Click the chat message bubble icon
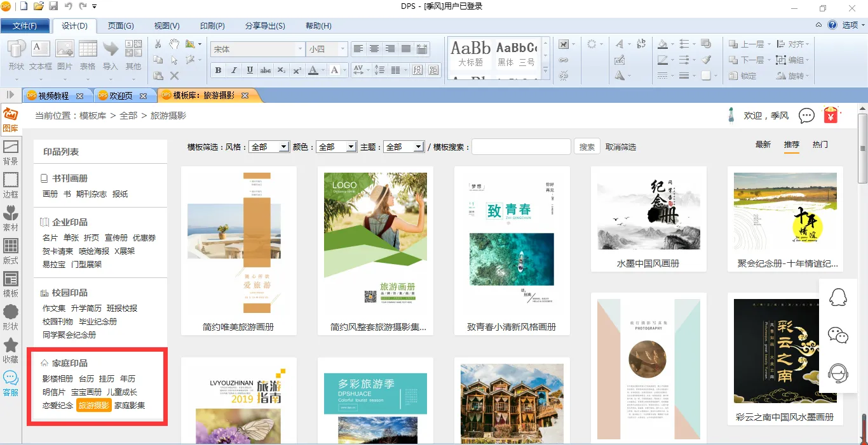 (x=806, y=116)
